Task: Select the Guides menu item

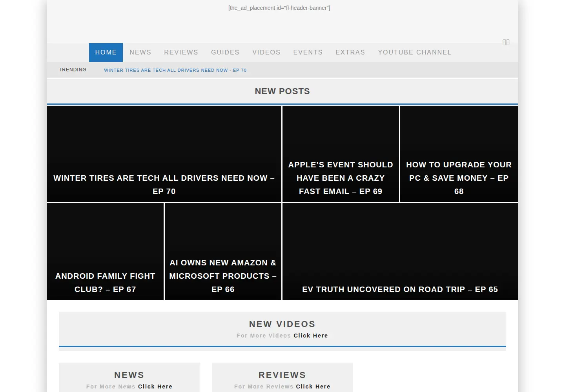Action: tap(225, 53)
